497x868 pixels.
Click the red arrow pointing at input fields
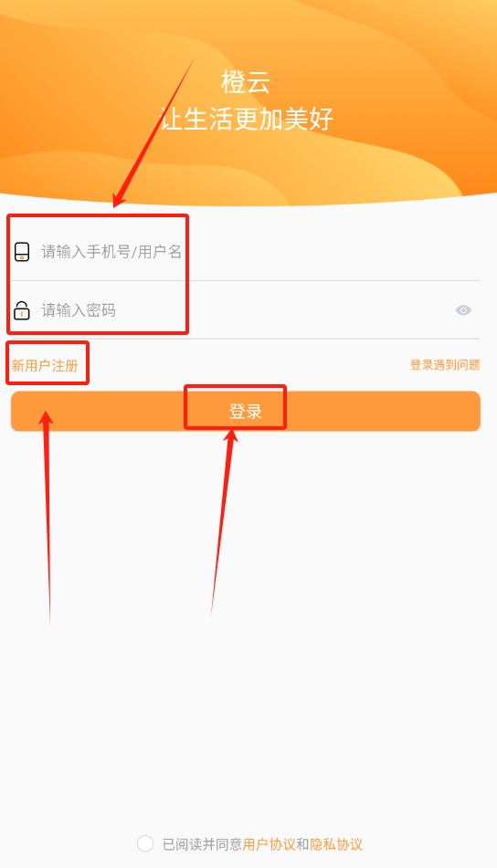153,133
